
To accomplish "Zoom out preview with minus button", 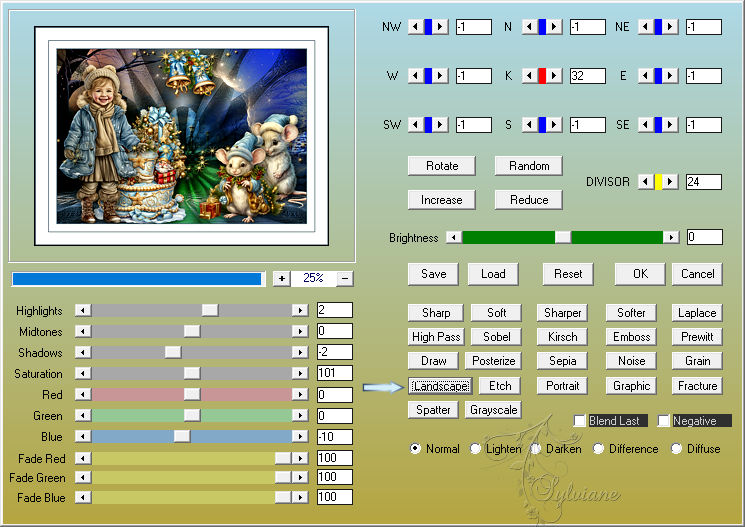I will point(345,278).
